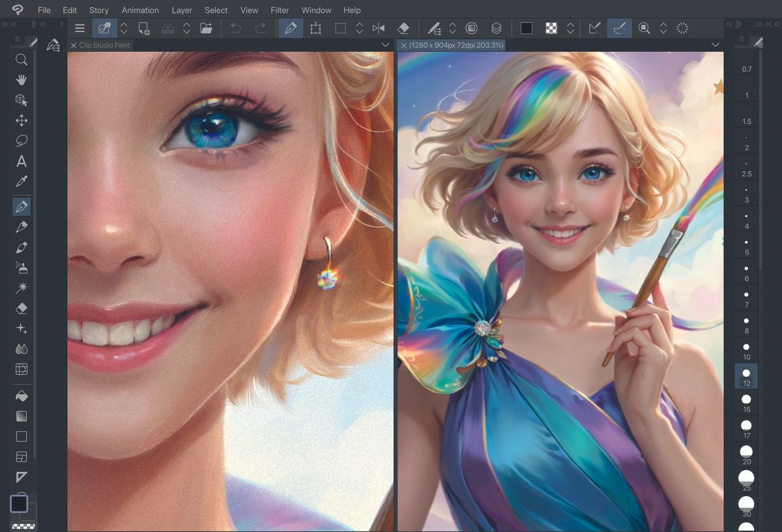Screen dimensions: 782x532
Task: Select the Zoom tool in the left toolbar
Action: (22, 59)
